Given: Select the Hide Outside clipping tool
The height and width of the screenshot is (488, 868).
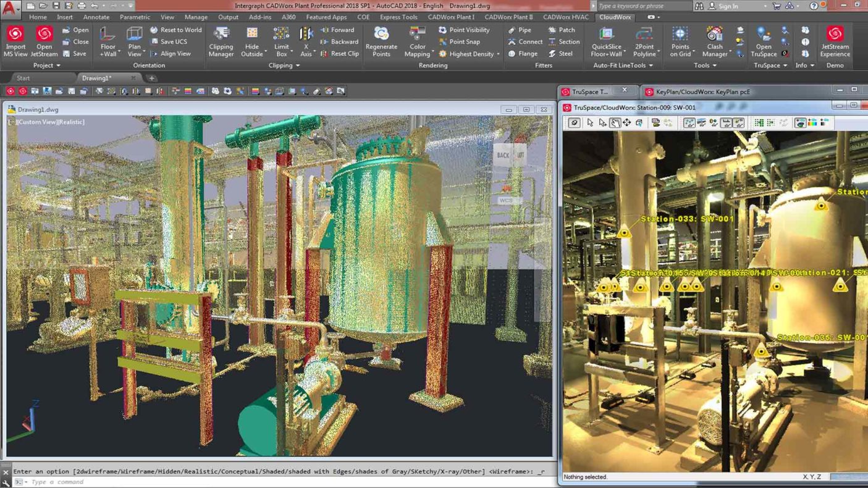Looking at the screenshot, I should pos(252,41).
